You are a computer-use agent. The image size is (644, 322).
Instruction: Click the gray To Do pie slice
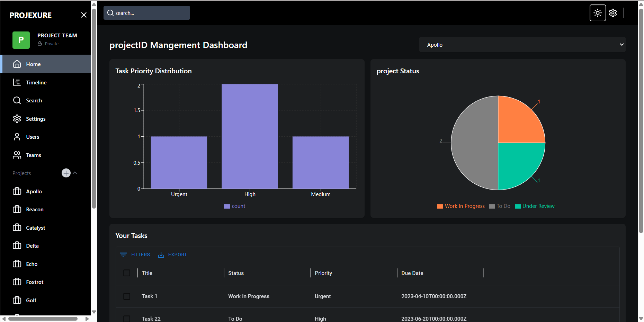474,143
